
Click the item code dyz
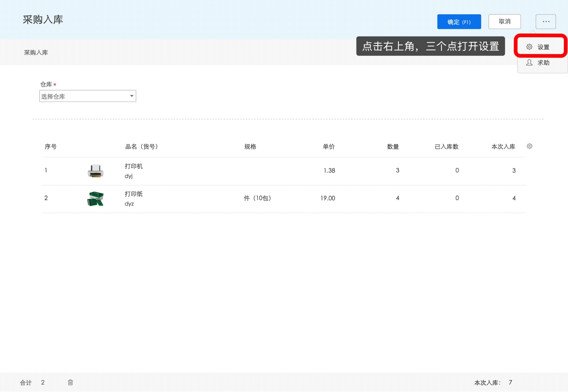click(129, 204)
